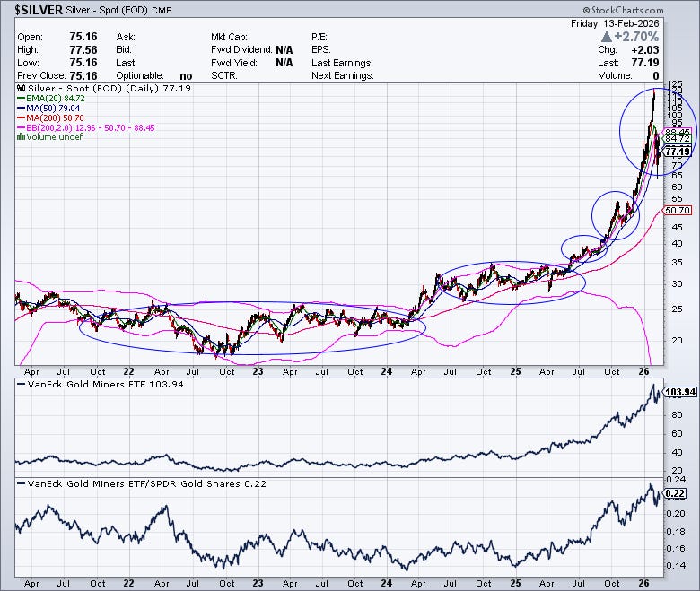
Task: Click the 'Last Earnings:' label
Action: [342, 63]
